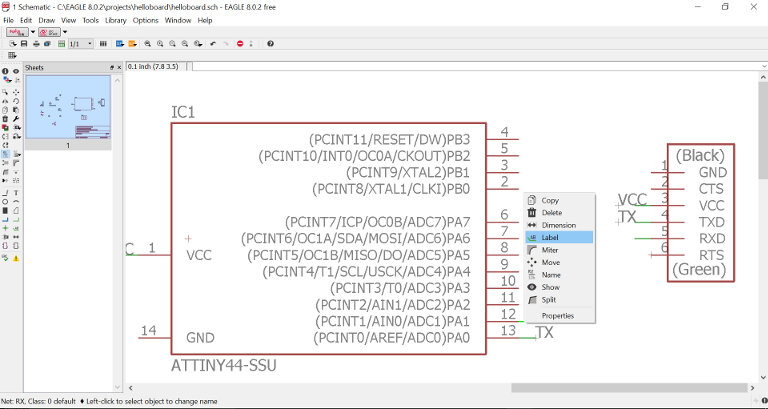Image resolution: width=768 pixels, height=409 pixels.
Task: Choose Properties from the context menu
Action: click(559, 316)
